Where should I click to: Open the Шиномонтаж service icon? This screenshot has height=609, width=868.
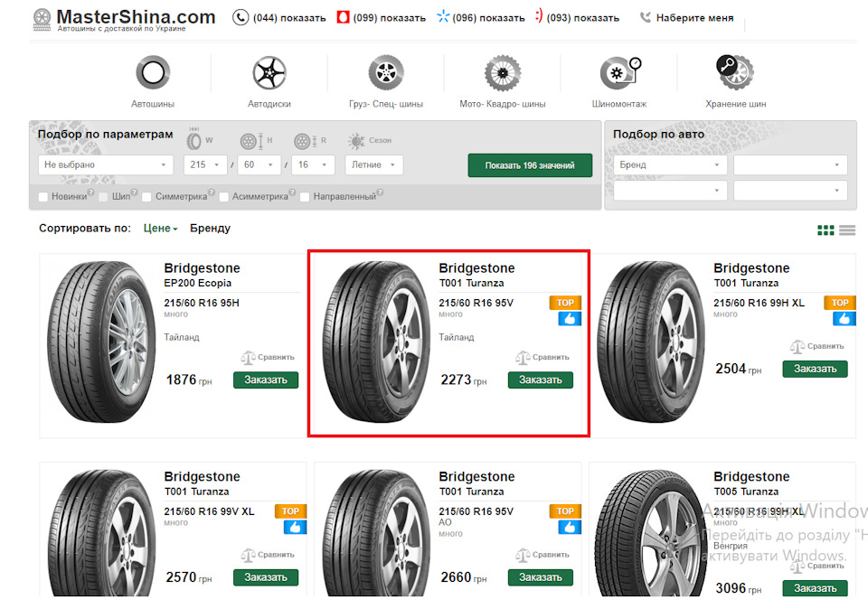620,72
